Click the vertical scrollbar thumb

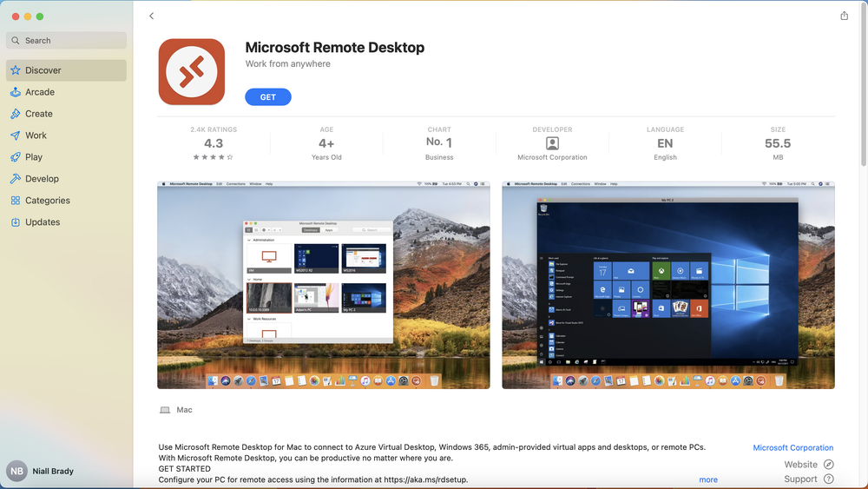(864, 83)
